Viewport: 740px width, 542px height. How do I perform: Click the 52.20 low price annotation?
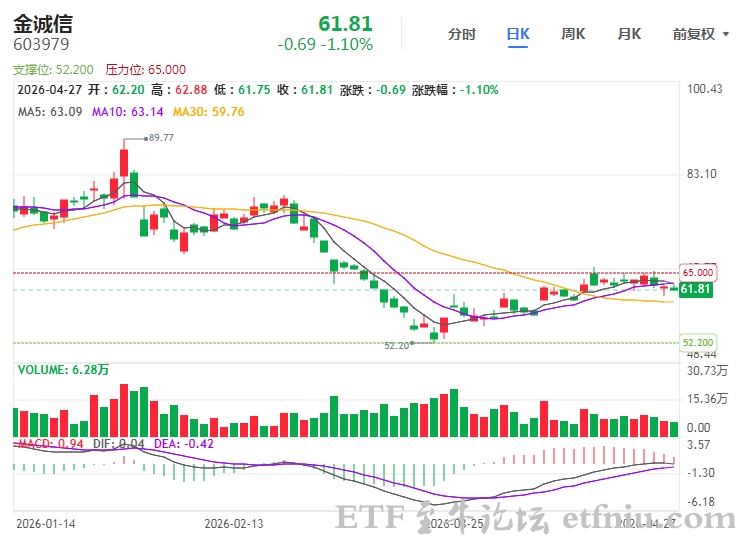(x=396, y=346)
